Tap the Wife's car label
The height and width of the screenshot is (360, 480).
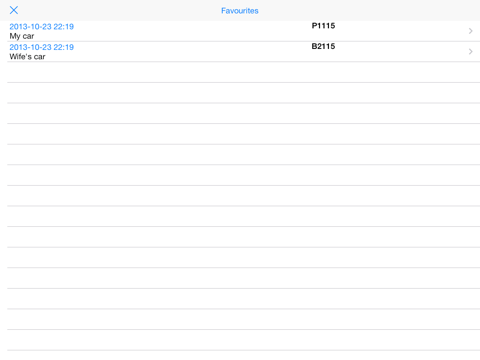pyautogui.click(x=27, y=57)
